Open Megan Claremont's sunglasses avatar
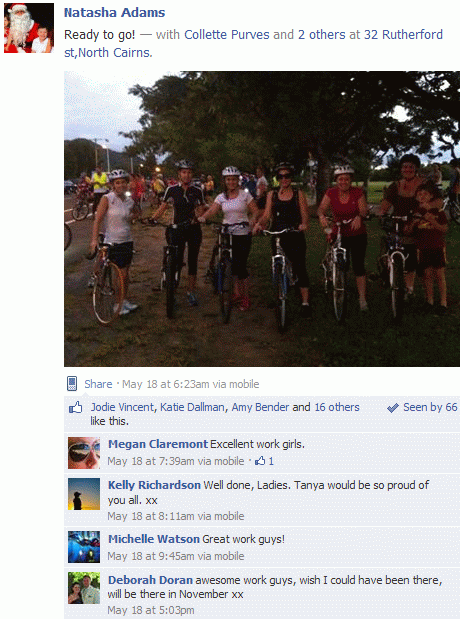 pos(84,453)
